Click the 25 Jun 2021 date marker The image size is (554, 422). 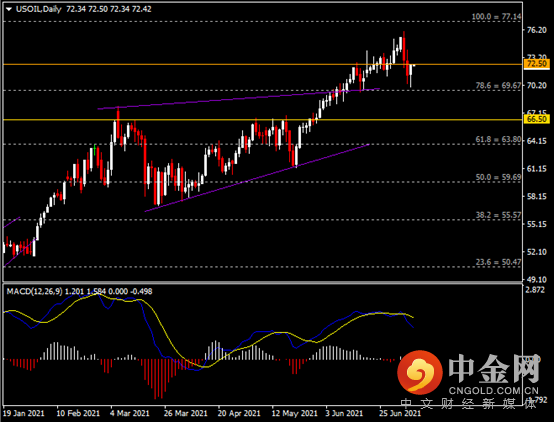pyautogui.click(x=400, y=413)
